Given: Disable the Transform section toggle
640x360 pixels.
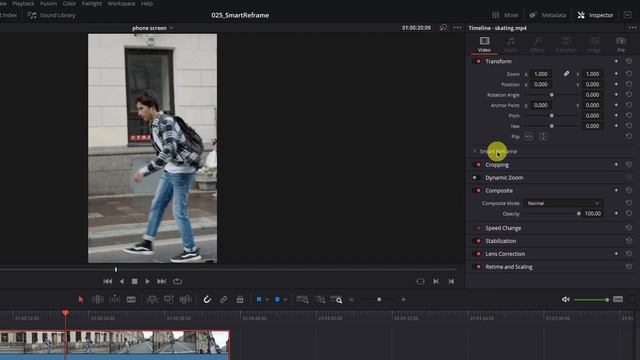Looking at the screenshot, I should pyautogui.click(x=477, y=61).
